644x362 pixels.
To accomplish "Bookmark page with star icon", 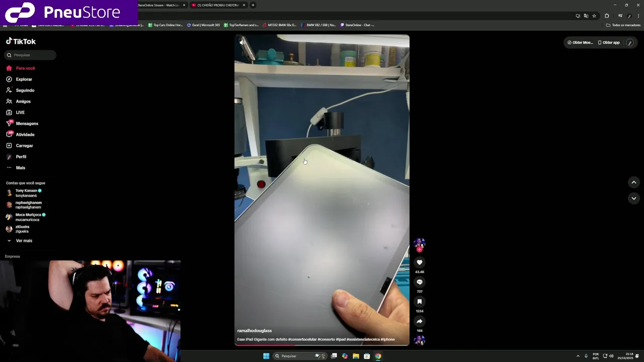I will click(594, 16).
